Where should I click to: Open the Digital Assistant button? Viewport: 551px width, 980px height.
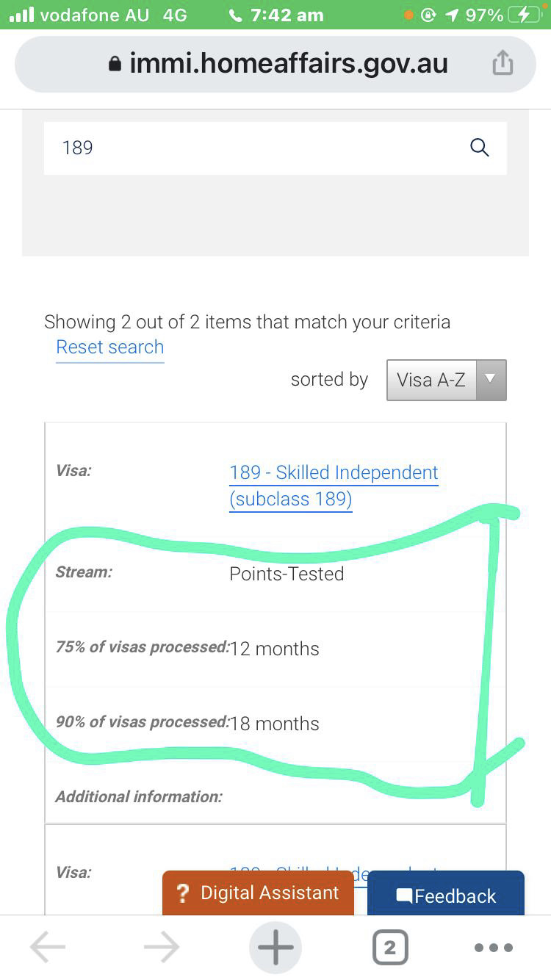(x=258, y=893)
